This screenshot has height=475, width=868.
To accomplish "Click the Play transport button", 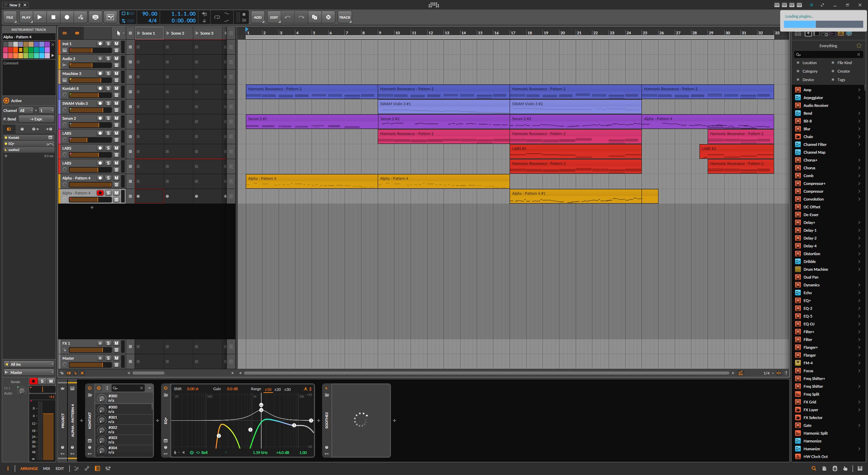I will point(40,17).
